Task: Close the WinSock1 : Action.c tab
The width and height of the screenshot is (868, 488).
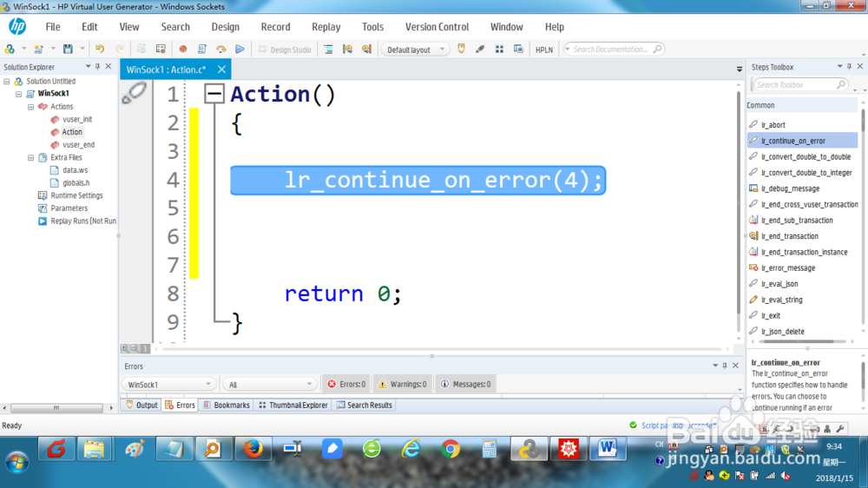Action: click(221, 69)
